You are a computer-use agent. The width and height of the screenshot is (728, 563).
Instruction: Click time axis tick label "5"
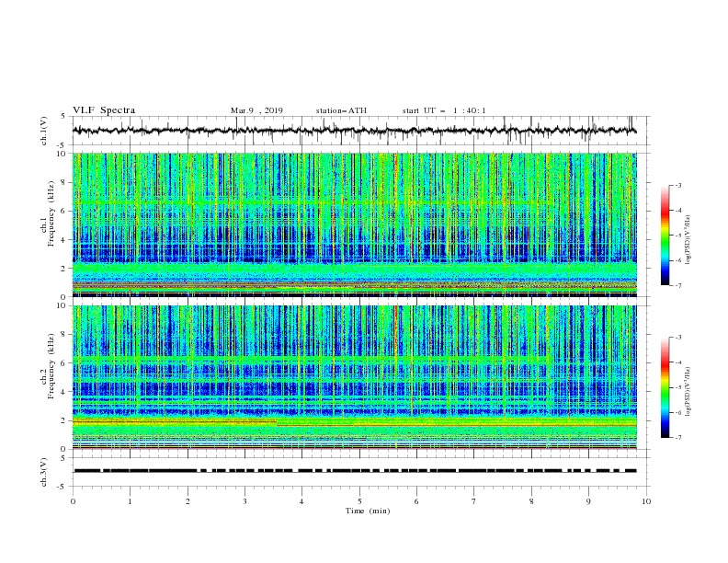359,501
